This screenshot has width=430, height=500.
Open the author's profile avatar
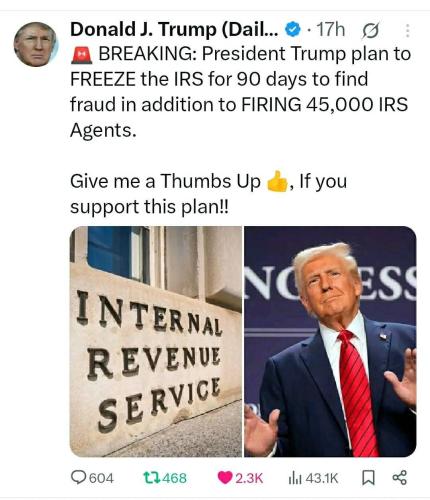pyautogui.click(x=36, y=44)
